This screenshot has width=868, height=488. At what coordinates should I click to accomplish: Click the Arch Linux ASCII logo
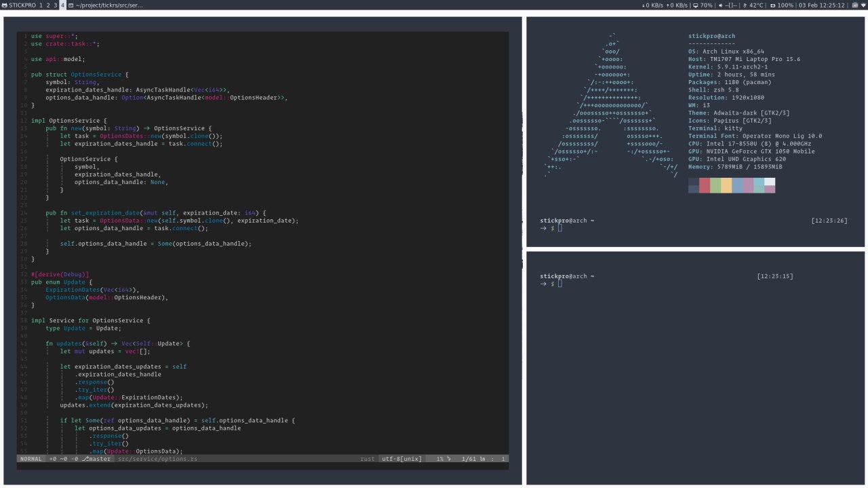coord(610,105)
